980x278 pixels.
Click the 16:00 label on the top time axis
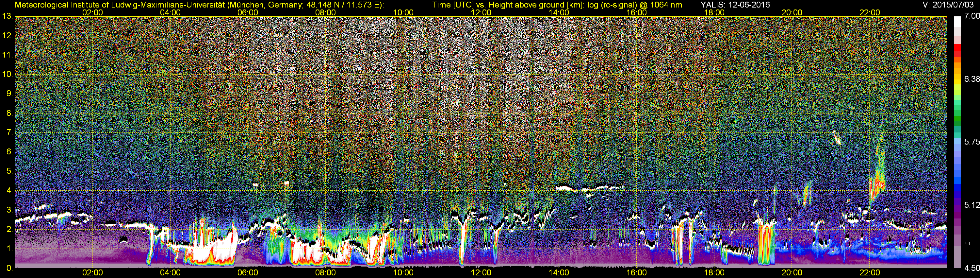point(636,12)
